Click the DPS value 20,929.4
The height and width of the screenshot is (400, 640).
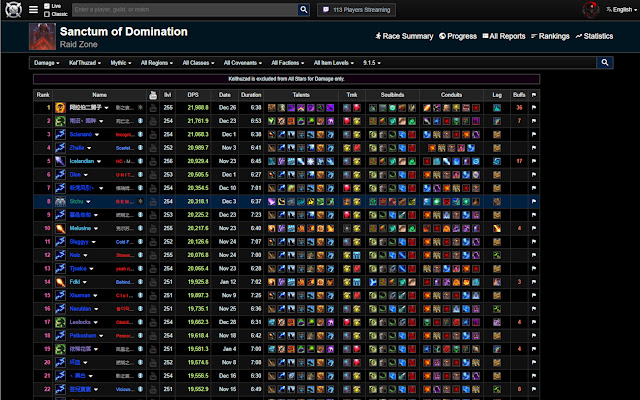point(198,161)
